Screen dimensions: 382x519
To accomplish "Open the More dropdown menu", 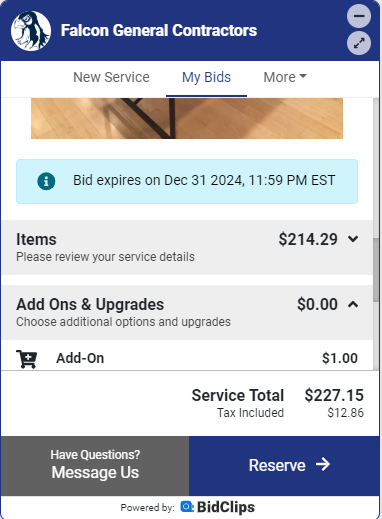I will pos(285,77).
